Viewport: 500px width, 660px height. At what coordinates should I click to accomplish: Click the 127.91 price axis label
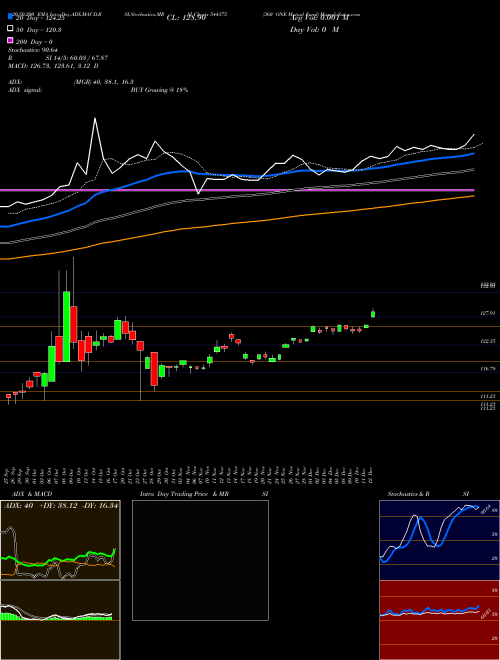488,313
